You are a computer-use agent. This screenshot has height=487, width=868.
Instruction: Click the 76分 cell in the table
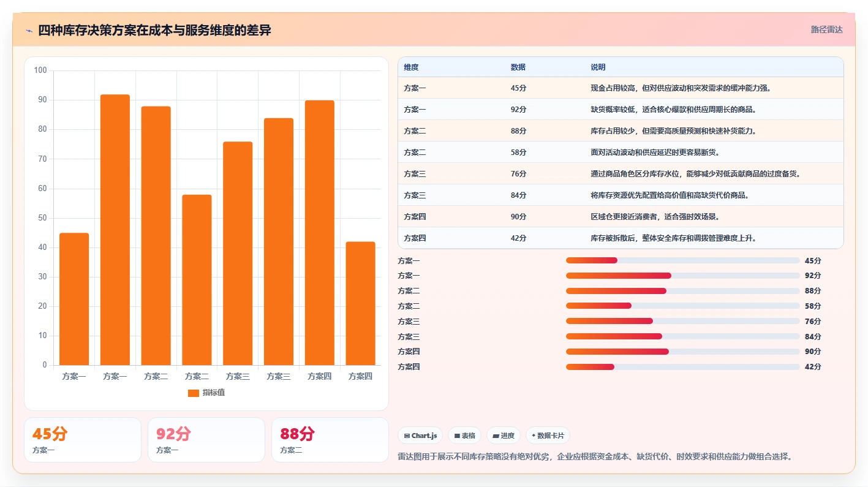(x=518, y=174)
